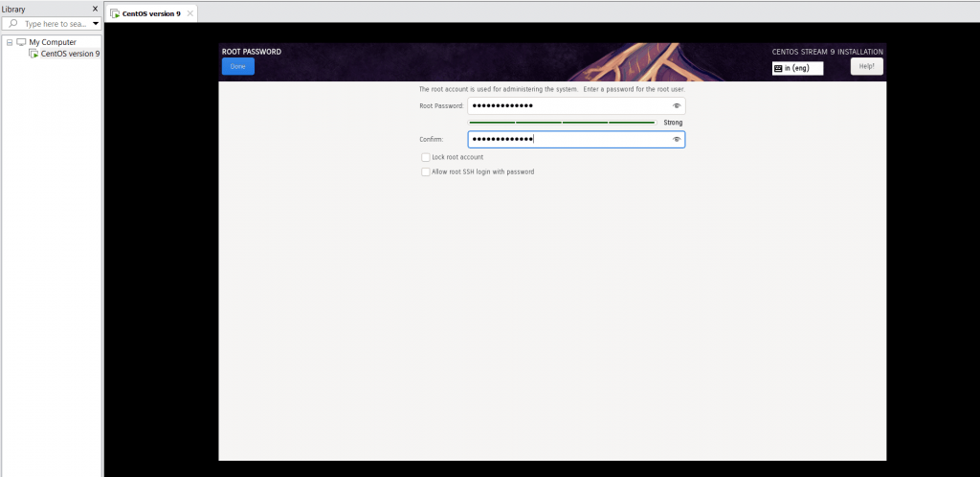Open the in (eng) keyboard layout selector
Image resolution: width=980 pixels, height=477 pixels.
click(x=797, y=69)
